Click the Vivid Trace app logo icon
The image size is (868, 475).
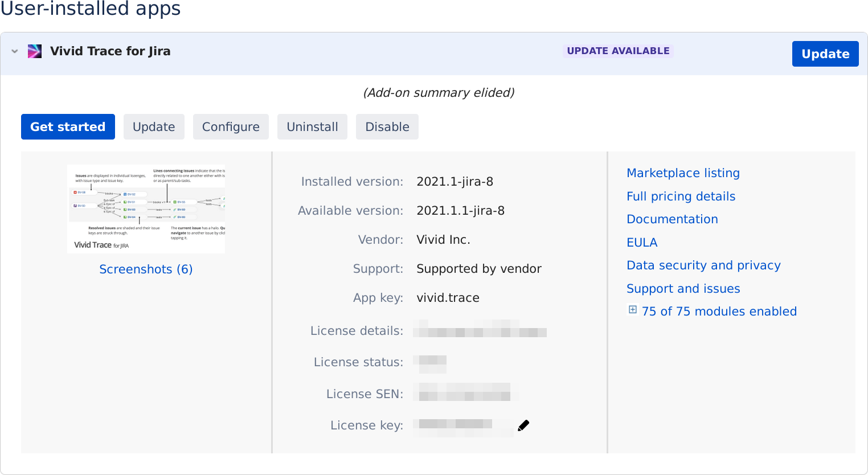(35, 51)
